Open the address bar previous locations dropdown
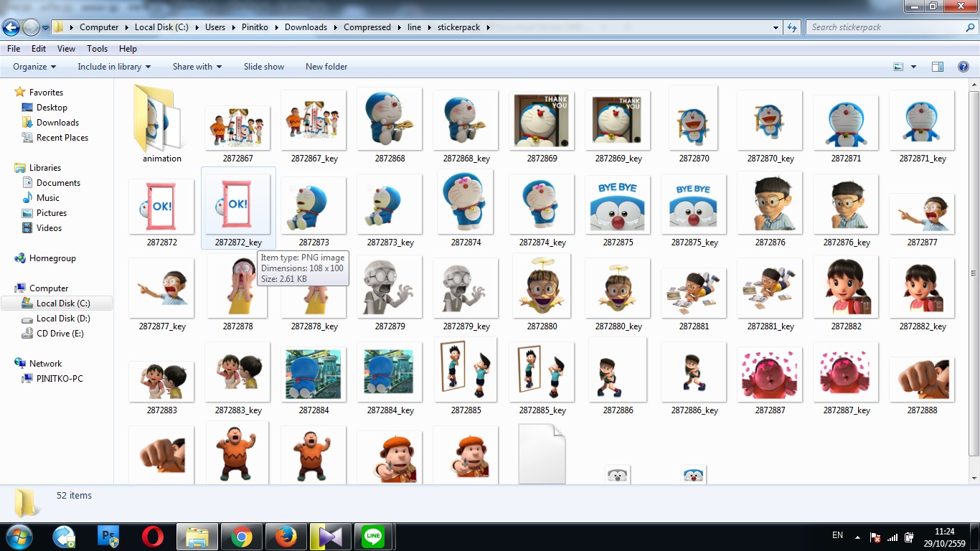This screenshot has width=980, height=551. click(x=776, y=27)
